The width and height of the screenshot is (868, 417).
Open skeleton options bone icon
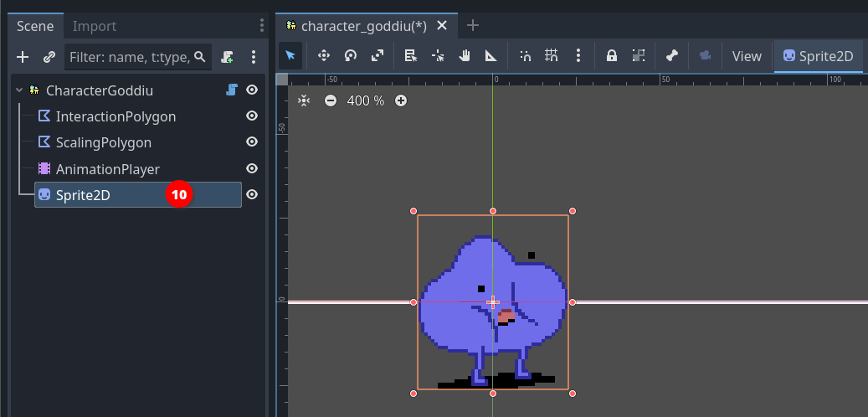point(672,55)
